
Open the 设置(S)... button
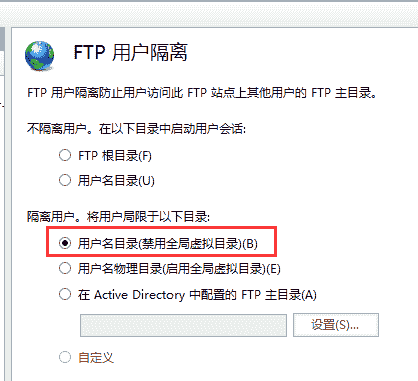coord(336,325)
